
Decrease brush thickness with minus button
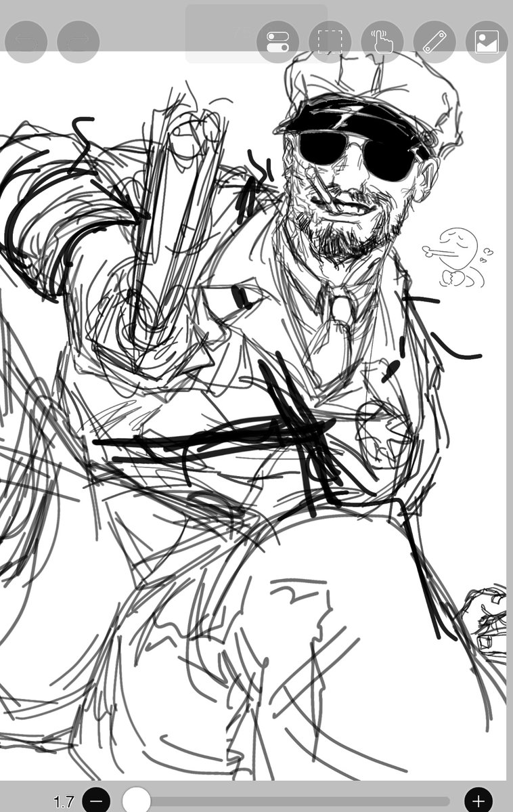point(96,800)
